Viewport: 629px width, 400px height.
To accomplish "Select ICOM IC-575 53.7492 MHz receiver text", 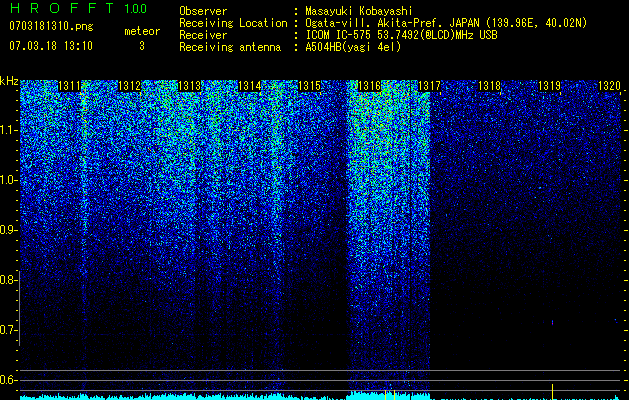I will 401,35.
